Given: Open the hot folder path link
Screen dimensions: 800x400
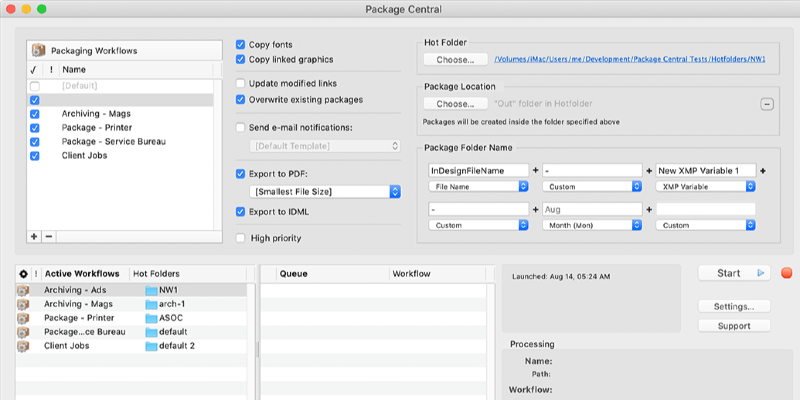Looking at the screenshot, I should [x=630, y=60].
